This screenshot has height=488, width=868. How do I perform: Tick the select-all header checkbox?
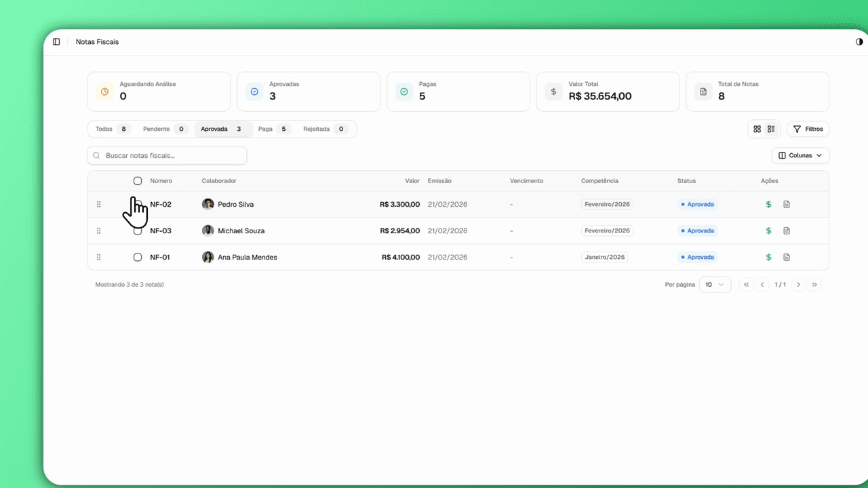[x=138, y=181]
